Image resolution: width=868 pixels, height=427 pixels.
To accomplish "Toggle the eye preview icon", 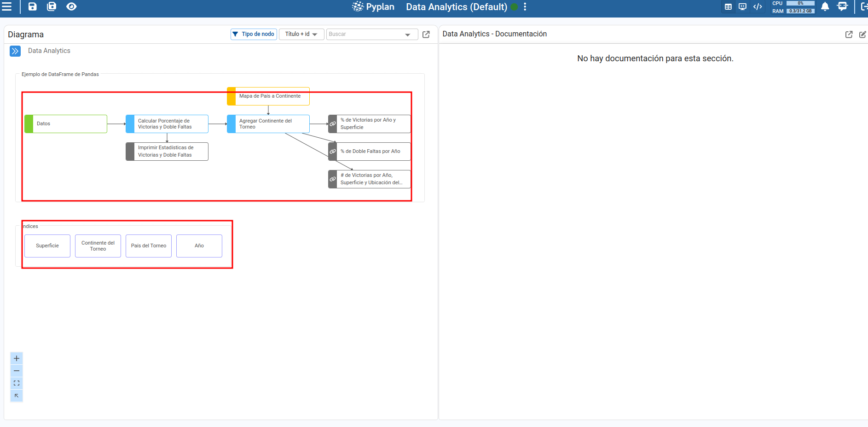I will (71, 6).
